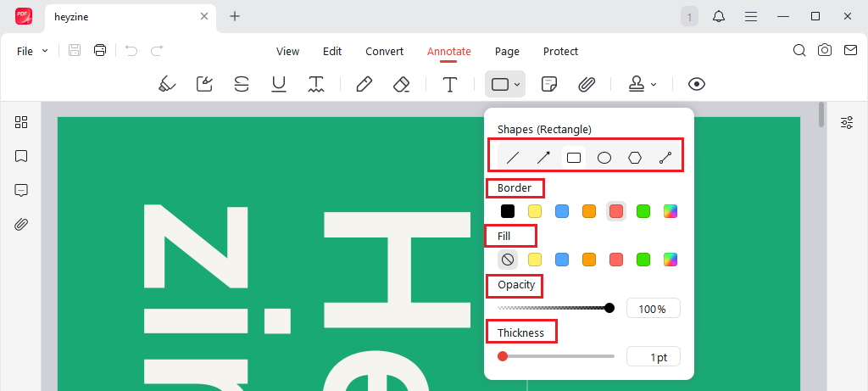Click the Redo arrow
Screen dimensions: 868x391
coord(157,51)
